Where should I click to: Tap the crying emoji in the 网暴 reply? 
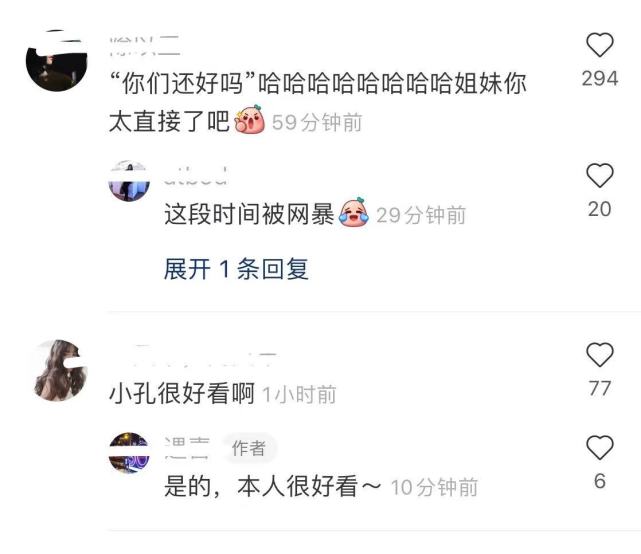pos(354,212)
